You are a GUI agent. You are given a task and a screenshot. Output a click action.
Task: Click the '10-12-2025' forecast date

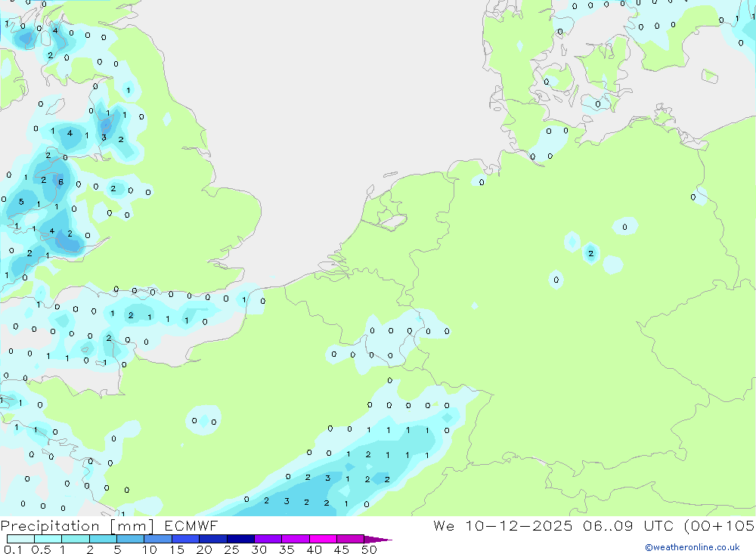(x=519, y=526)
